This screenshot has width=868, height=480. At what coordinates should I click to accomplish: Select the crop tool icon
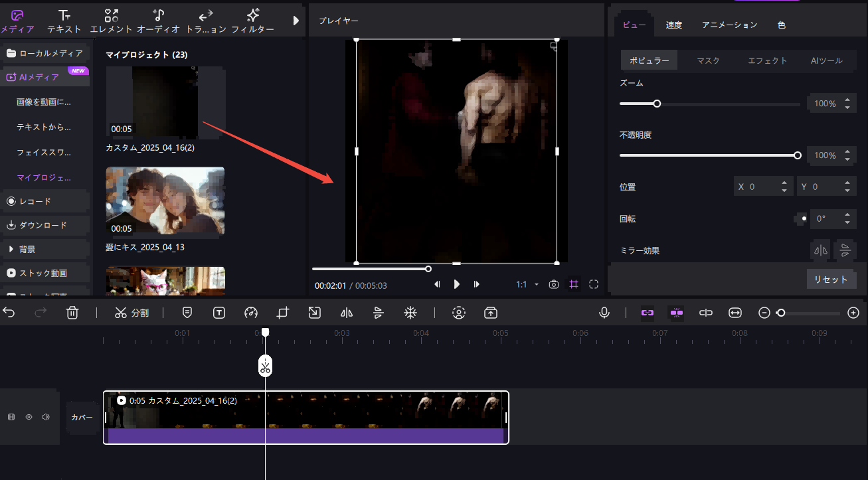pyautogui.click(x=284, y=313)
